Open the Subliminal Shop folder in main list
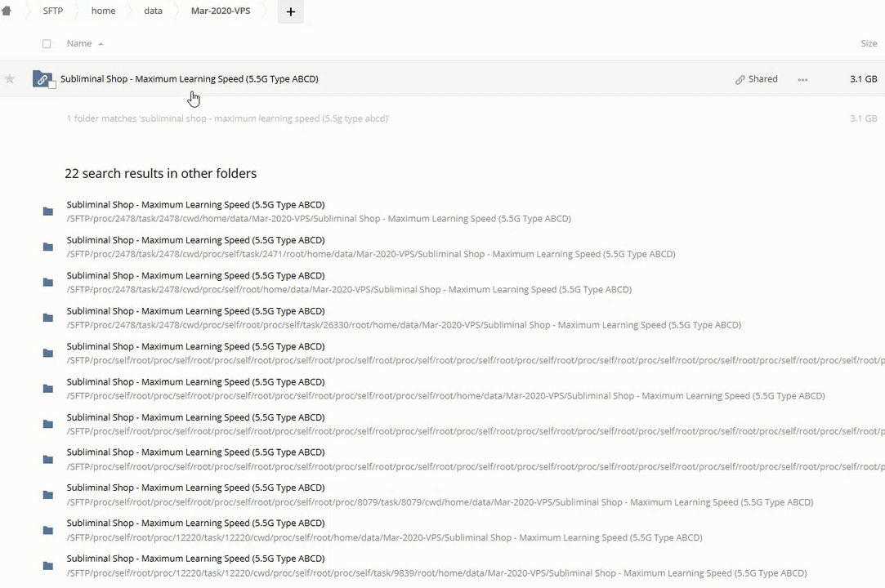This screenshot has width=885, height=588. pos(189,79)
